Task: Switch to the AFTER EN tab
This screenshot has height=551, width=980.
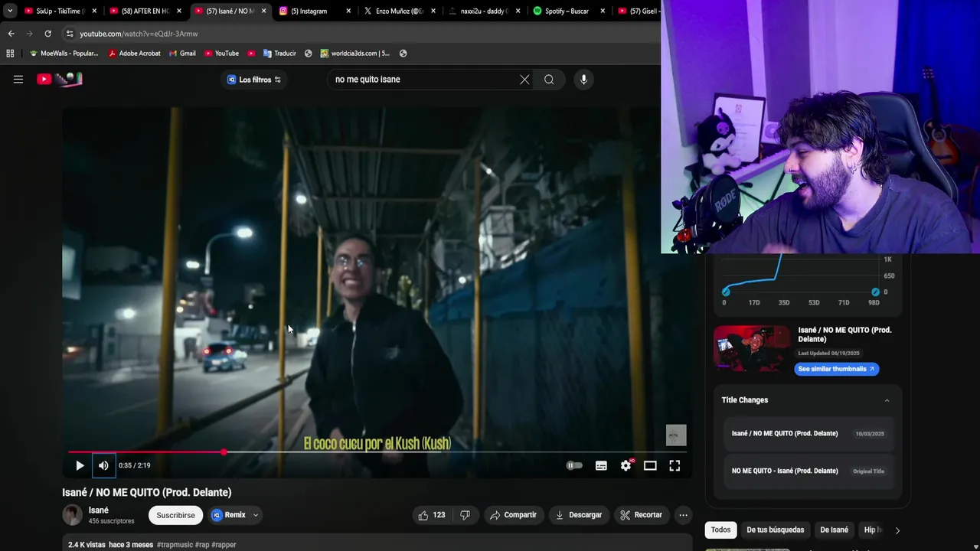Action: pyautogui.click(x=144, y=11)
